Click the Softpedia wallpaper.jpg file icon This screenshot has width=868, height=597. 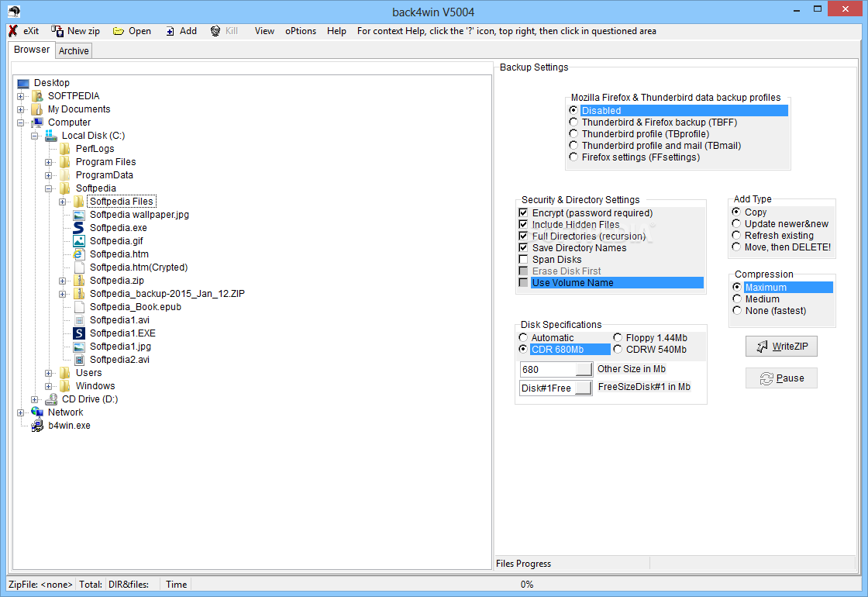(x=79, y=215)
